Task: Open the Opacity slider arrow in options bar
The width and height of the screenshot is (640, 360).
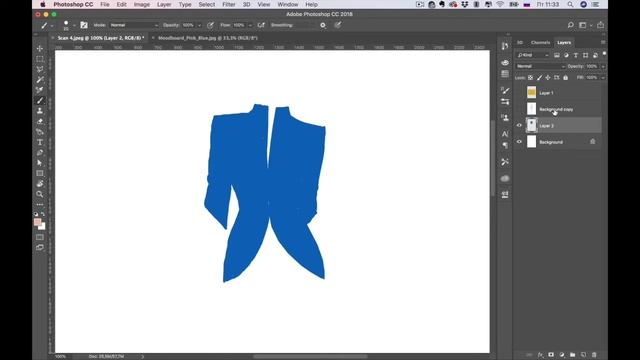Action: tap(199, 25)
